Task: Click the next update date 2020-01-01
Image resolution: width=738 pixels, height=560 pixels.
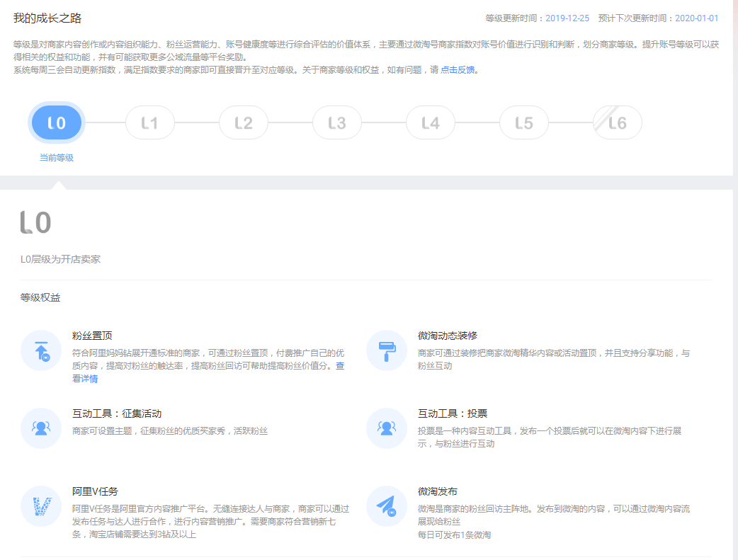Action: click(696, 18)
